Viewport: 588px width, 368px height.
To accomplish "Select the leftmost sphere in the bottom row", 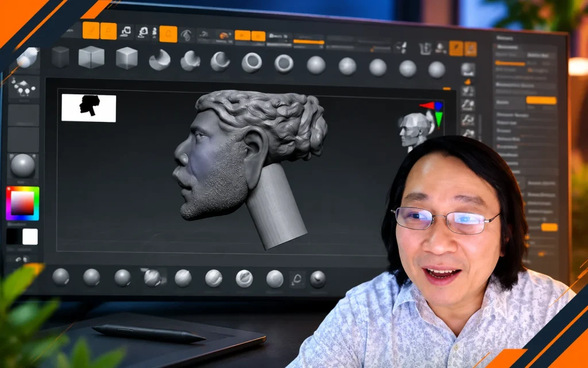I will 61,277.
